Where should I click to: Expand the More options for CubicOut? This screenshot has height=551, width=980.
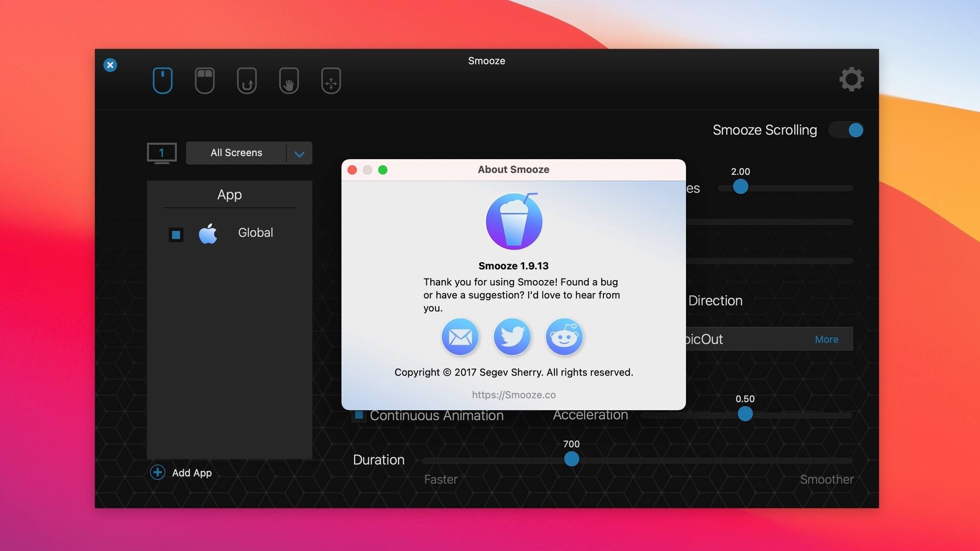click(826, 339)
